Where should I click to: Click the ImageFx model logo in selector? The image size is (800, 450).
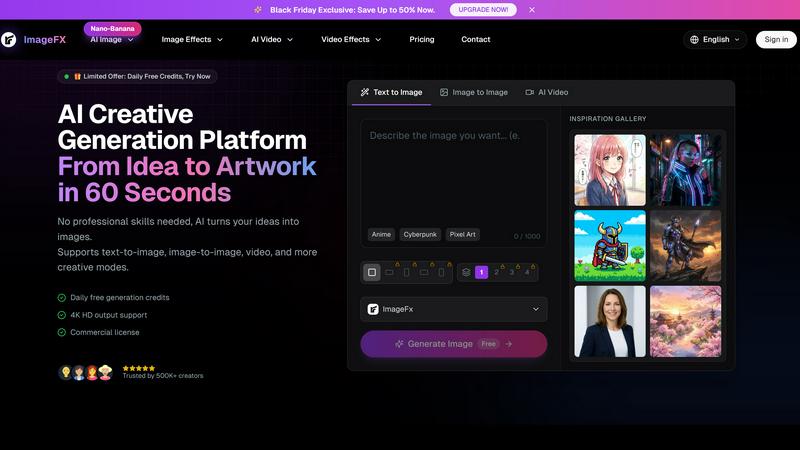click(x=373, y=309)
